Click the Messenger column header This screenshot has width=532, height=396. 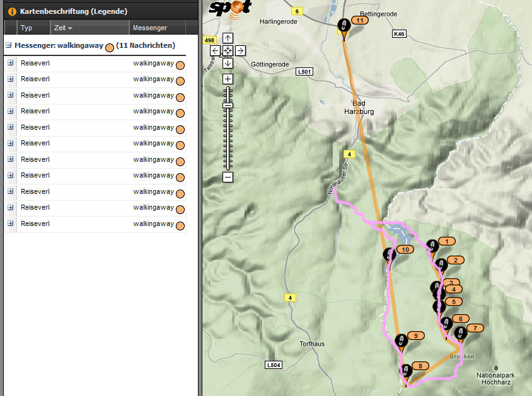pos(150,28)
